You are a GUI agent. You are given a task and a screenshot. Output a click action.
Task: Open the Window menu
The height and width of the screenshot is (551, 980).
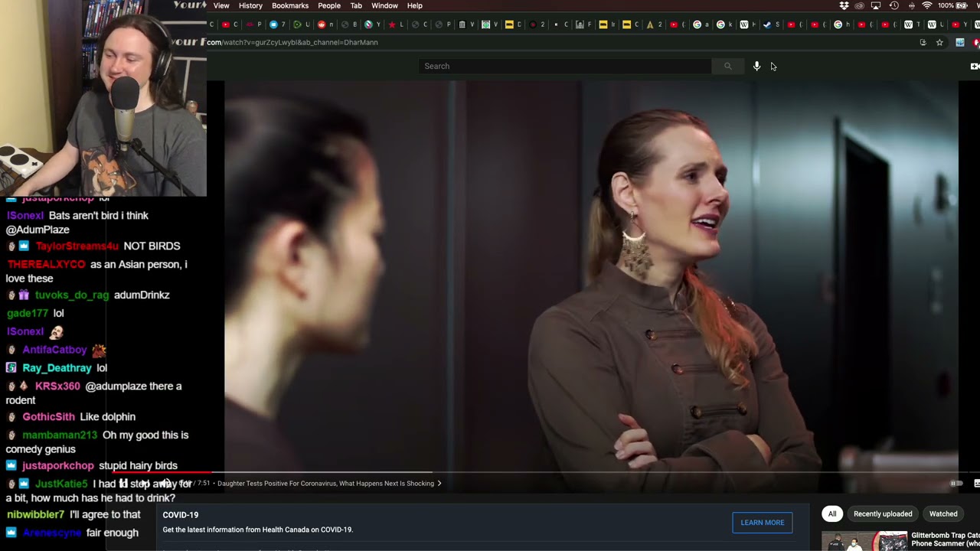click(x=384, y=5)
